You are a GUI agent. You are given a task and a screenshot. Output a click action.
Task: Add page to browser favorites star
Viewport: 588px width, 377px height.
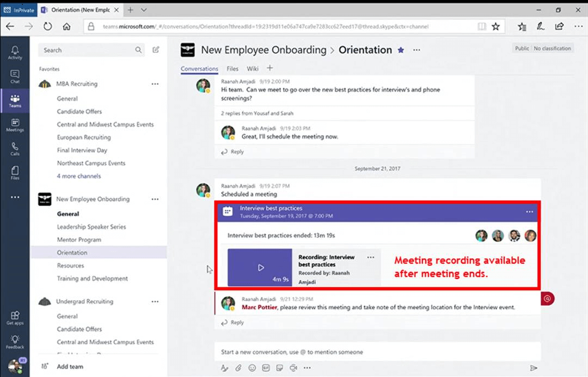point(496,26)
